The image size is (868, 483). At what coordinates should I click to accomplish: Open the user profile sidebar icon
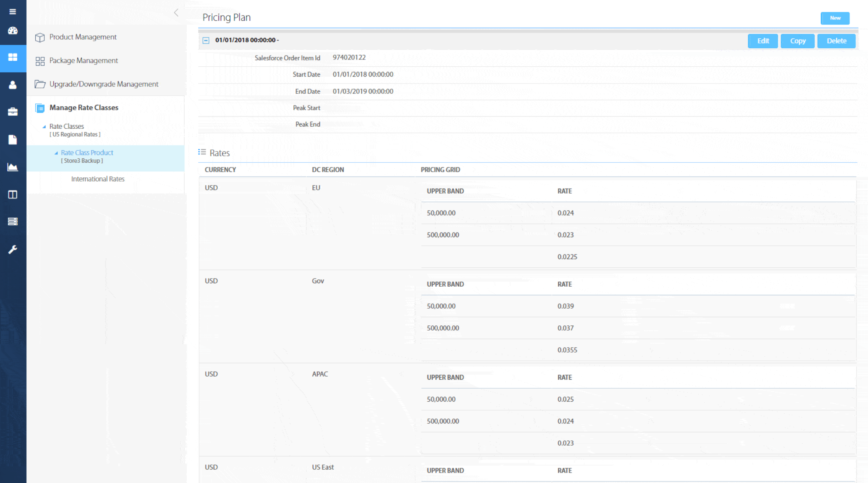coord(12,85)
